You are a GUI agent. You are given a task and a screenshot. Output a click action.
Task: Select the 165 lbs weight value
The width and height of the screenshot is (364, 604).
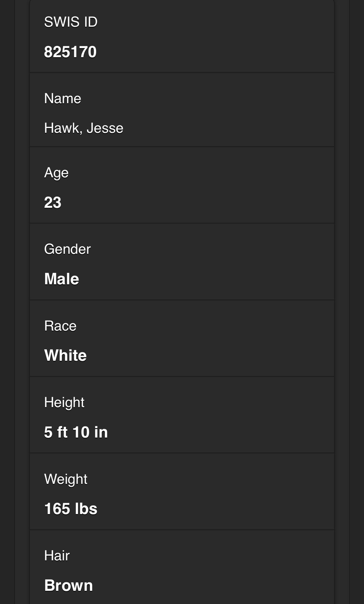(x=71, y=509)
